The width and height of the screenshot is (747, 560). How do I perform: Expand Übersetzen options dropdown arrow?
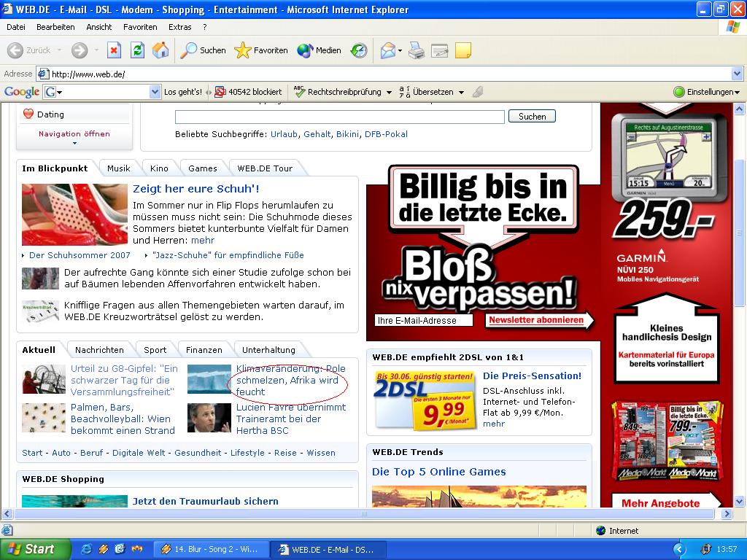(x=461, y=93)
